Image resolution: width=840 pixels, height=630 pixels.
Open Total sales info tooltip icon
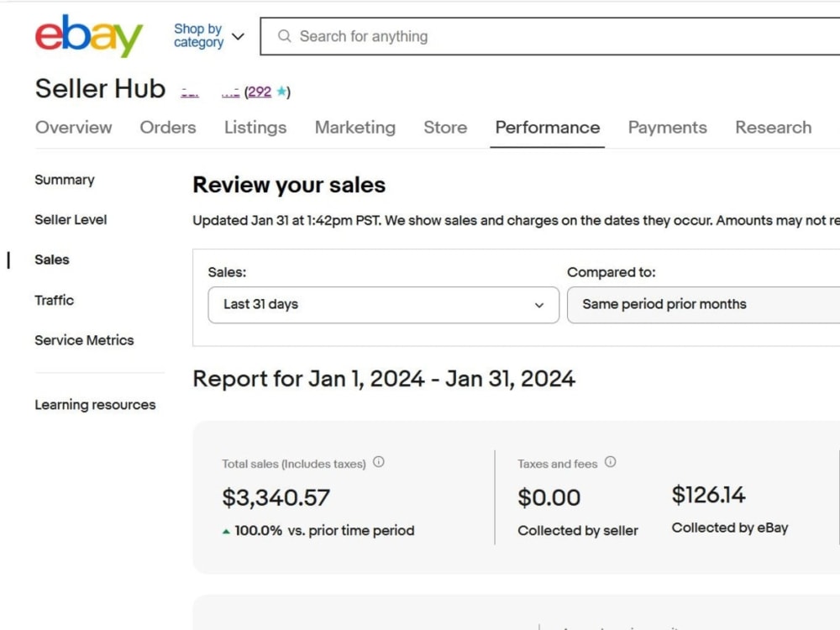[x=379, y=462]
